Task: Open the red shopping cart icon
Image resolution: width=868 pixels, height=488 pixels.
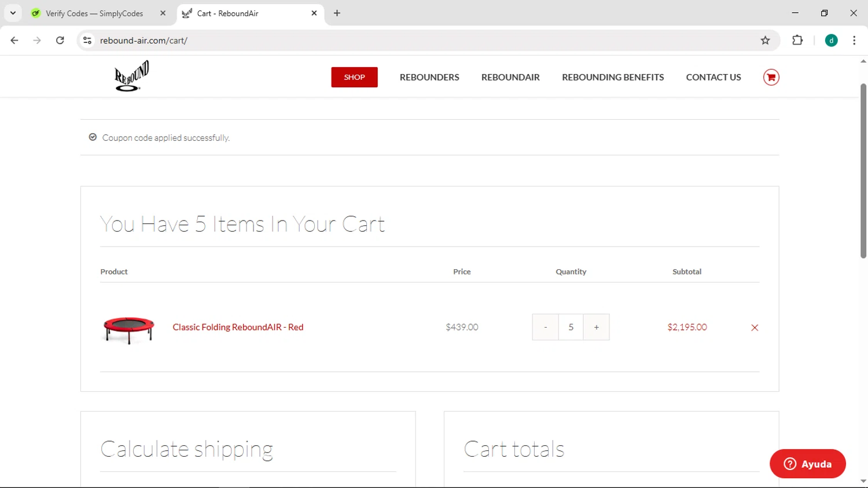Action: point(771,77)
